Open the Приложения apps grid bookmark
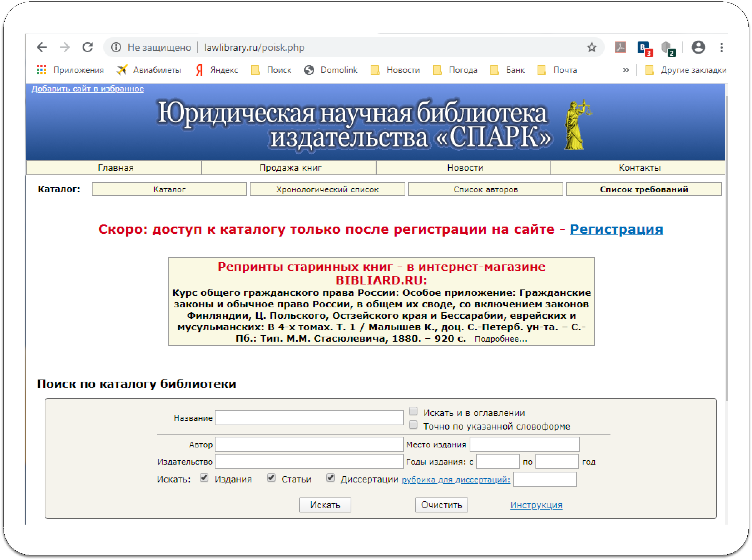This screenshot has width=752, height=560. [x=70, y=70]
